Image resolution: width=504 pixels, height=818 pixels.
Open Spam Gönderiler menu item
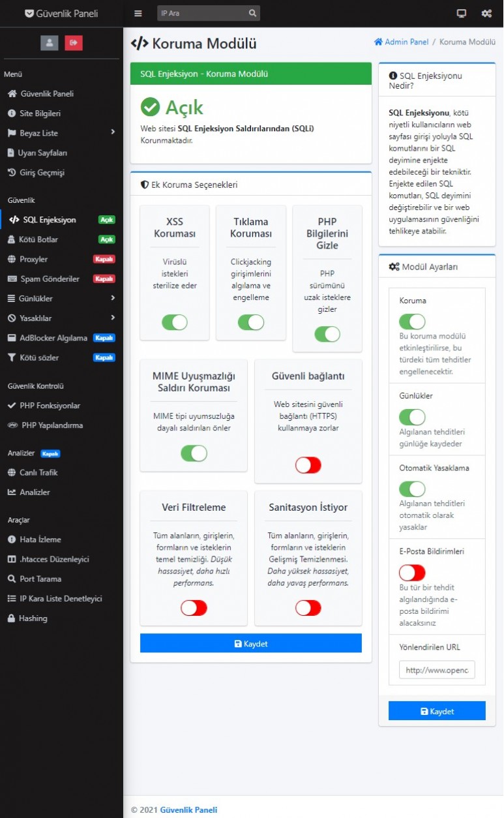pyautogui.click(x=62, y=279)
